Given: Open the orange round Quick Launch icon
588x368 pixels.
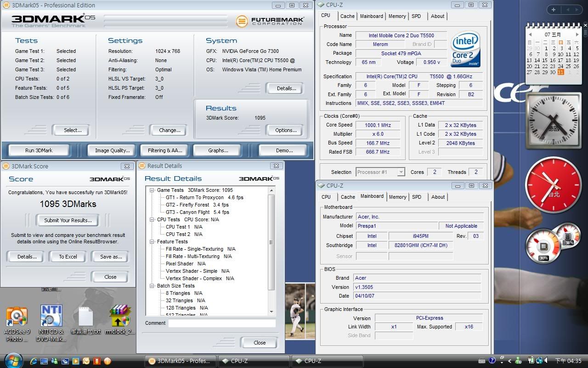Looking at the screenshot, I should click(x=107, y=361).
